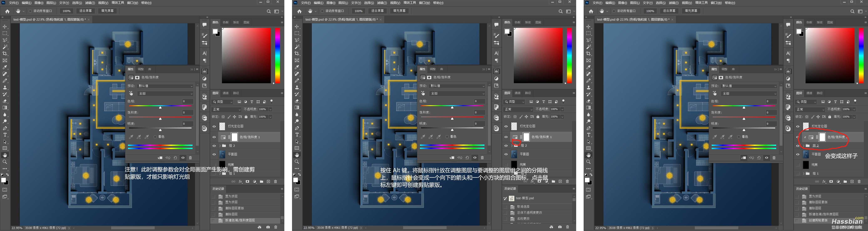
Task: Open the search icon in left window
Action: [269, 11]
